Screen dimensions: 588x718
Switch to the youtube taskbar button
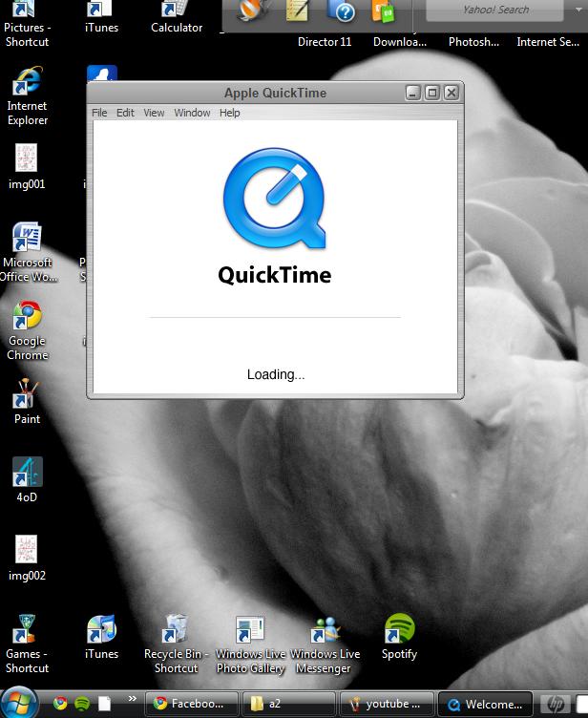coord(387,704)
